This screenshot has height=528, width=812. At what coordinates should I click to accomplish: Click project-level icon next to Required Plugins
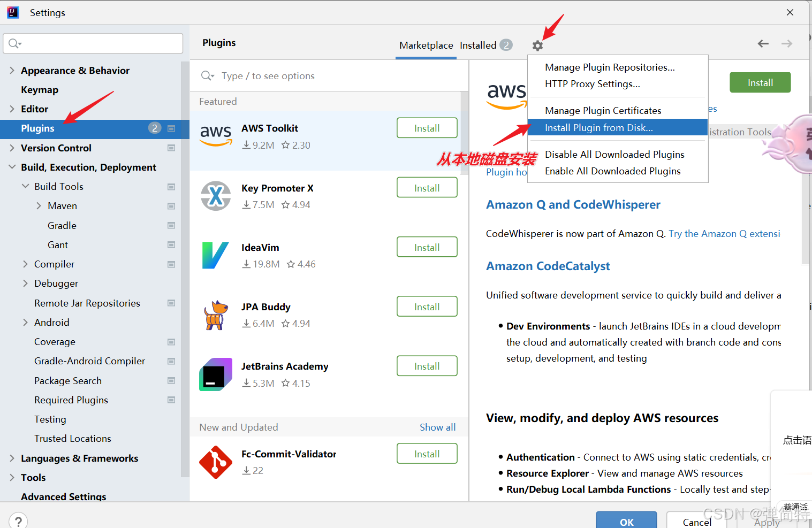click(171, 400)
